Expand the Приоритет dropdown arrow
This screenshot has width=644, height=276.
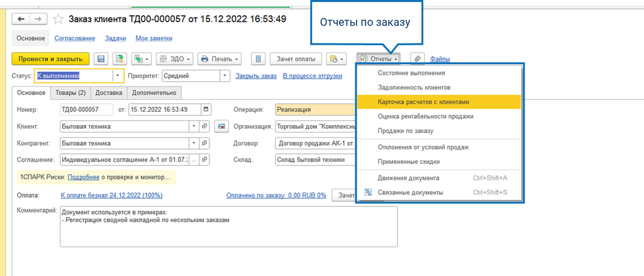[225, 76]
